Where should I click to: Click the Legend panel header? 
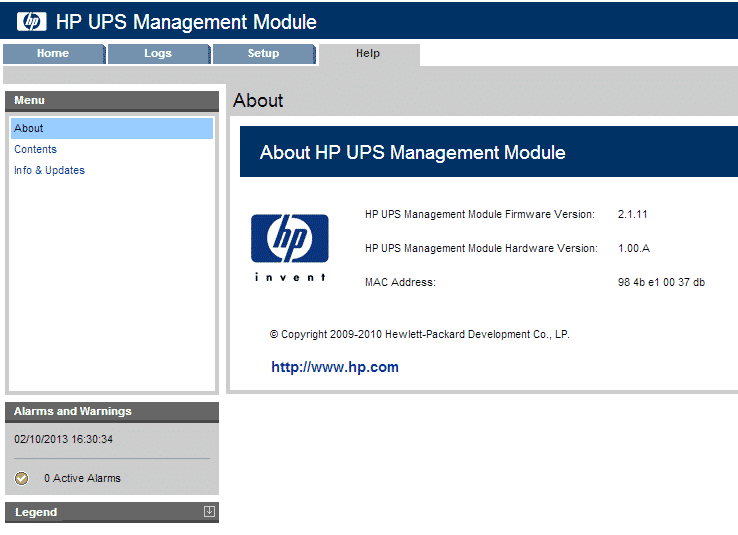[112, 512]
